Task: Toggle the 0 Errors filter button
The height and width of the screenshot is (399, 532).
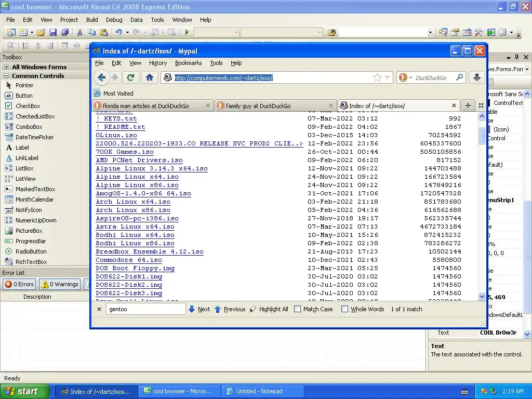Action: 19,284
